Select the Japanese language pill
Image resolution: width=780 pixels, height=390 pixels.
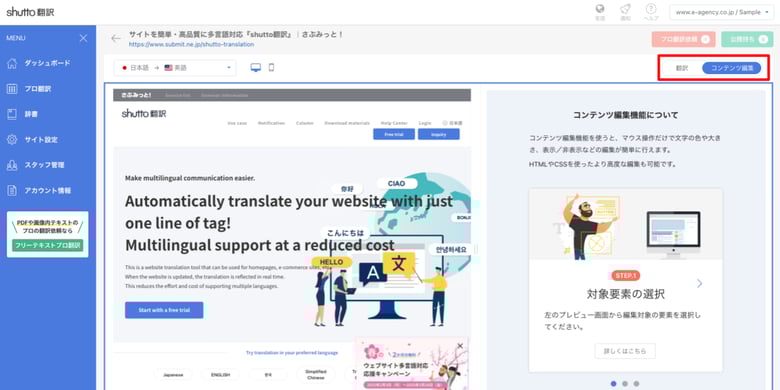click(x=174, y=375)
